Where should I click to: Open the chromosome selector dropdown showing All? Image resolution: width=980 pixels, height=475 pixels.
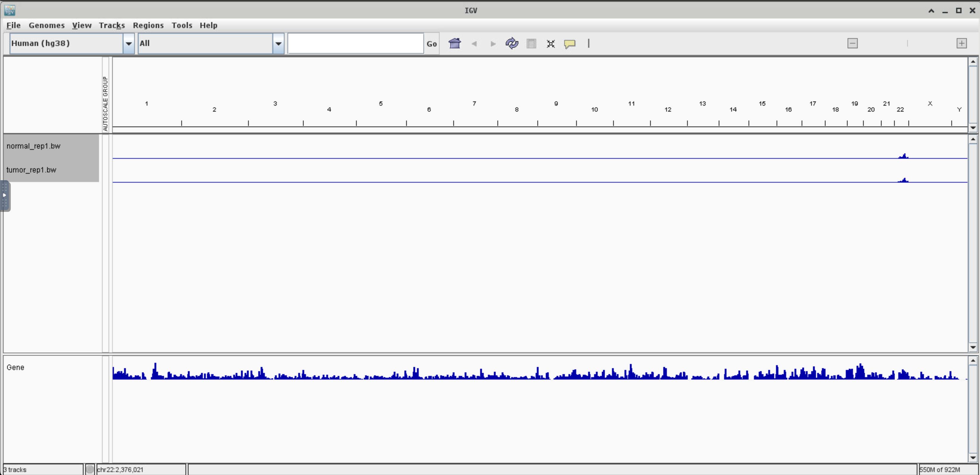(279, 43)
